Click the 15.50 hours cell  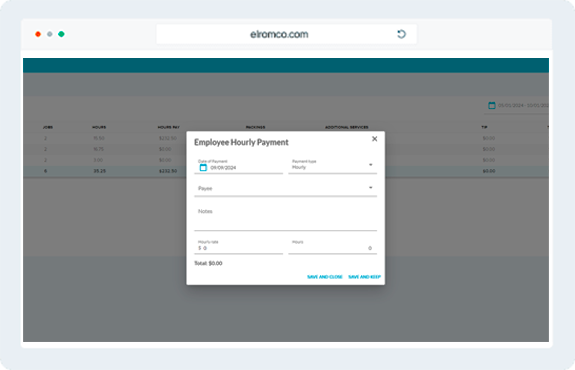point(99,138)
